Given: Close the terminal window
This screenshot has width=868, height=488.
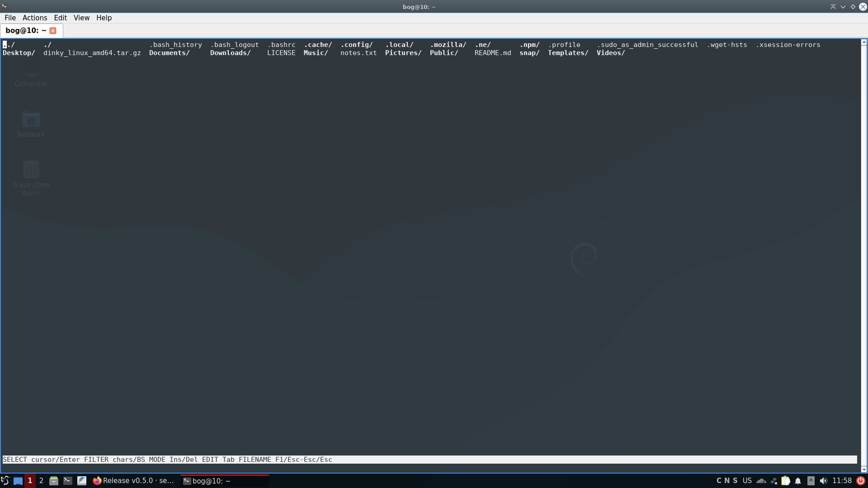Looking at the screenshot, I should [x=863, y=7].
